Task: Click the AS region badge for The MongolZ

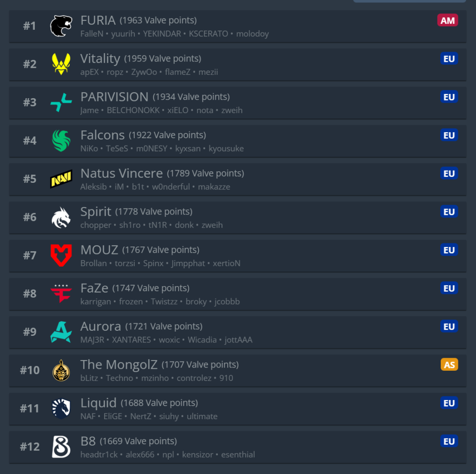Action: (x=449, y=365)
